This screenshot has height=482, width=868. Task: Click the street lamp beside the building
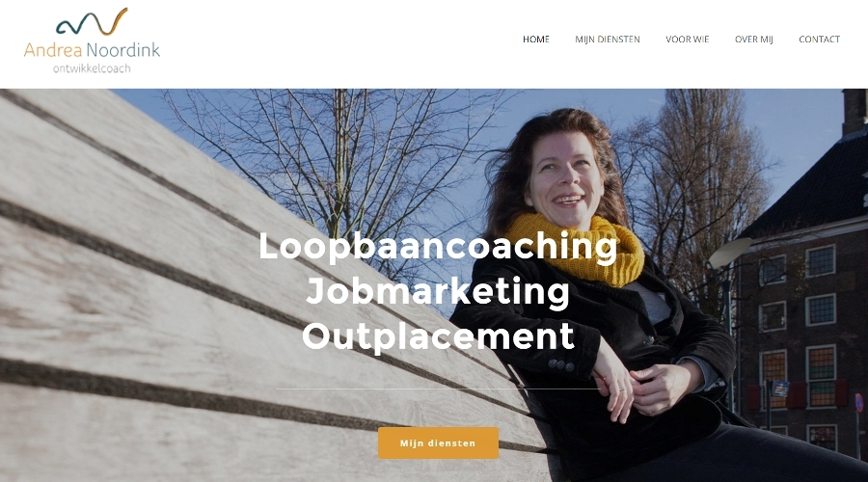[728, 260]
